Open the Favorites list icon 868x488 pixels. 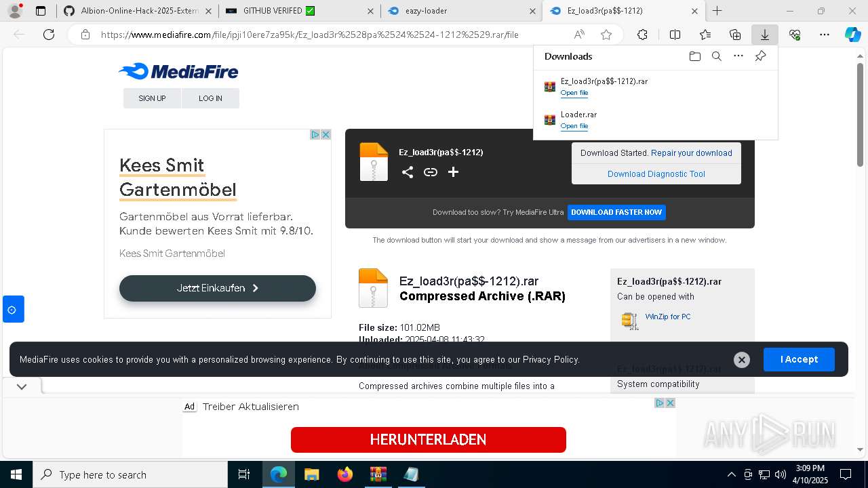coord(705,35)
